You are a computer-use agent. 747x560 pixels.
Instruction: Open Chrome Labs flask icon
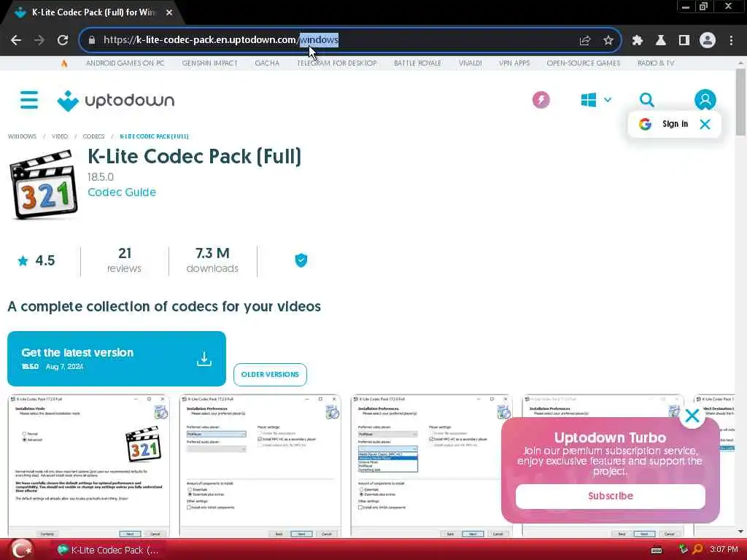tap(661, 41)
